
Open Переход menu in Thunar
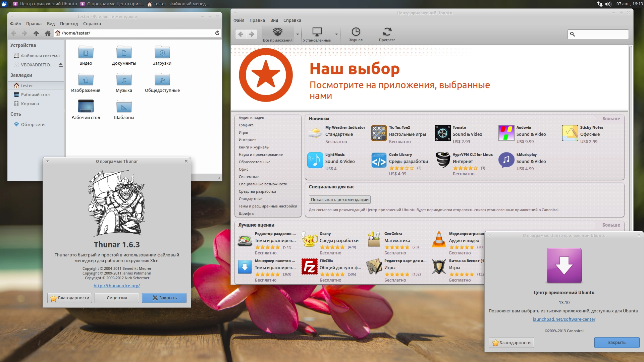tap(69, 24)
